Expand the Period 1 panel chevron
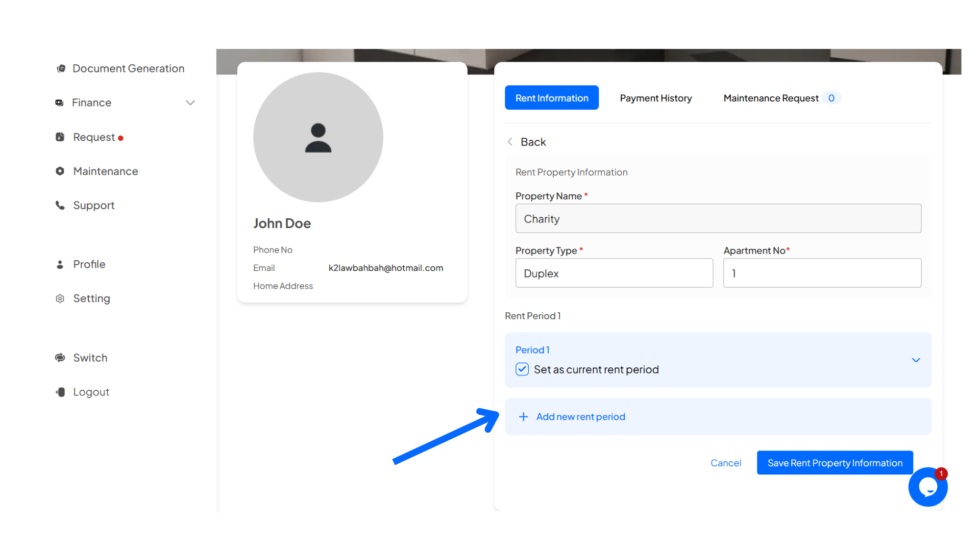 (x=916, y=360)
